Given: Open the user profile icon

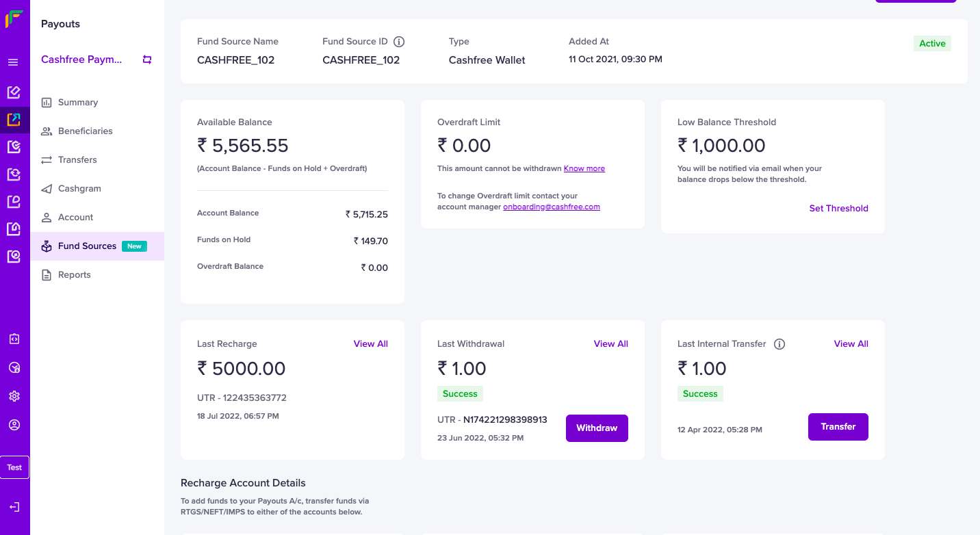Looking at the screenshot, I should tap(14, 425).
